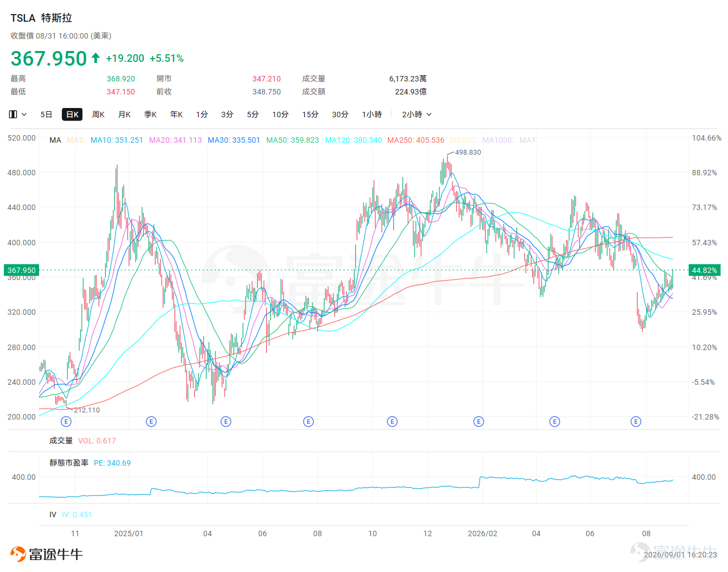Open the 2小時 interval dropdown
Screen dimensions: 728x572
tap(417, 115)
